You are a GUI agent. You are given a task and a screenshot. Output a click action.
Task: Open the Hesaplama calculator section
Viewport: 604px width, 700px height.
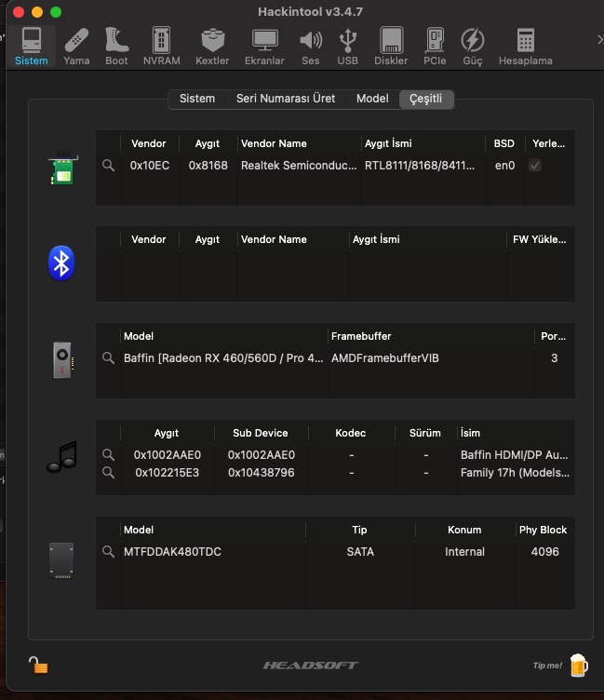point(525,46)
